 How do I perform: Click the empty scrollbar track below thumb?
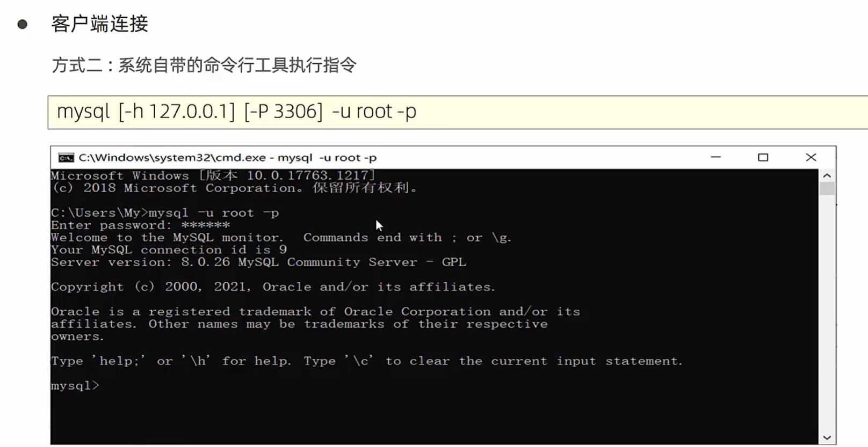click(x=827, y=313)
